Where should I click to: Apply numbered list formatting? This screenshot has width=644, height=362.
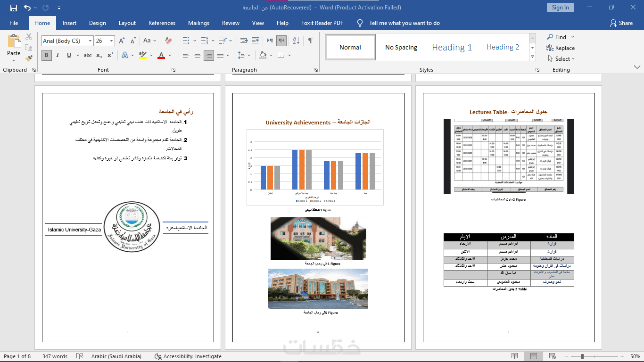[x=205, y=41]
